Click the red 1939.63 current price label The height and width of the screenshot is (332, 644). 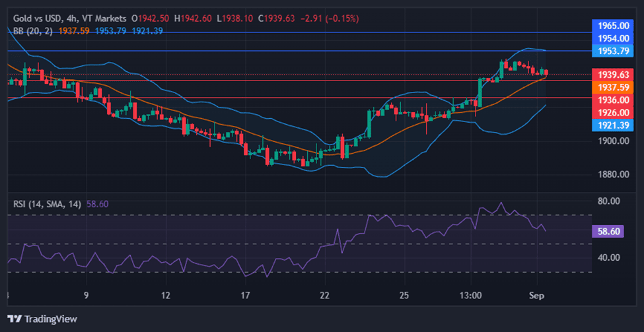click(612, 75)
